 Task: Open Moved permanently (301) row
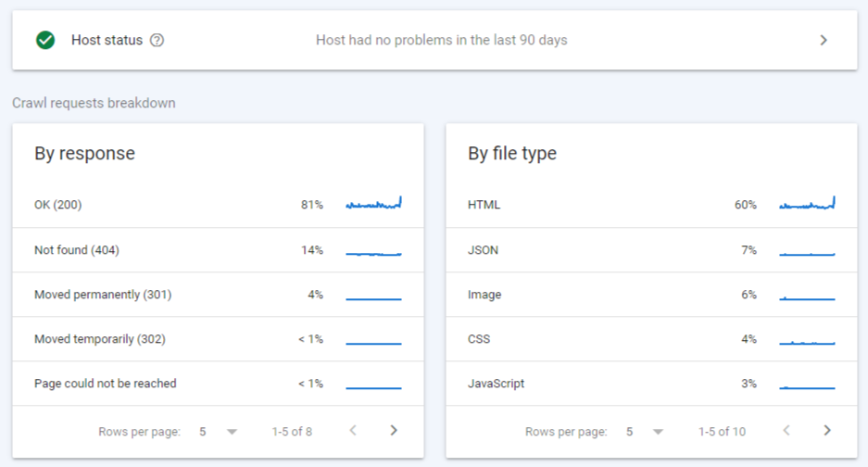click(x=103, y=295)
